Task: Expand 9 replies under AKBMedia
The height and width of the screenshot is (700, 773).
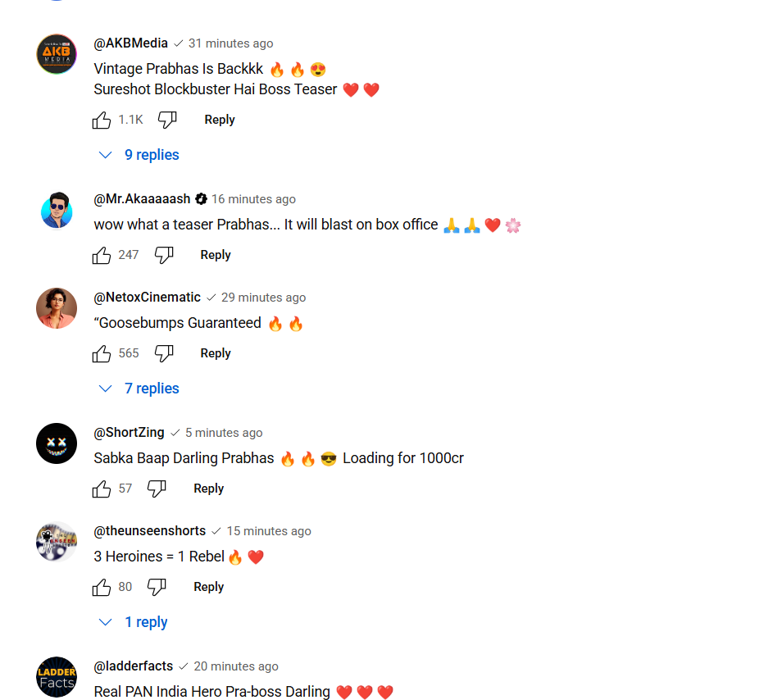Action: click(139, 155)
